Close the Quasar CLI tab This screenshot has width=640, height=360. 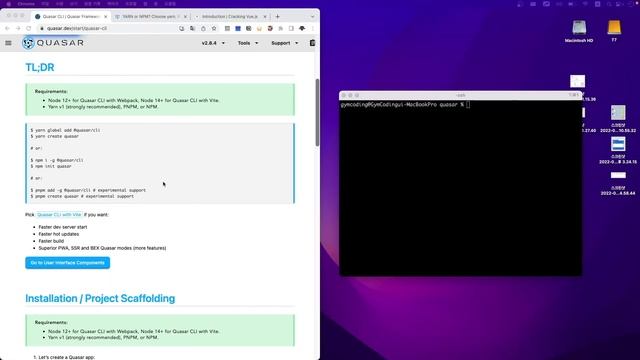tap(106, 16)
